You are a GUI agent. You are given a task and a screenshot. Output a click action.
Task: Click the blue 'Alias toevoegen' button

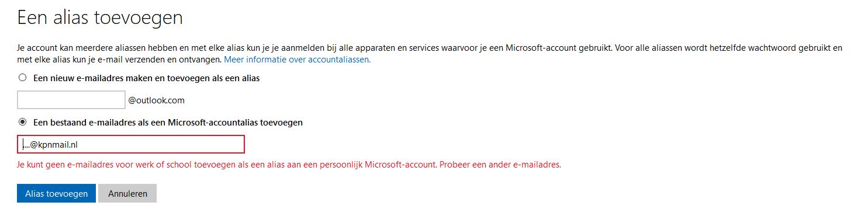pyautogui.click(x=57, y=193)
